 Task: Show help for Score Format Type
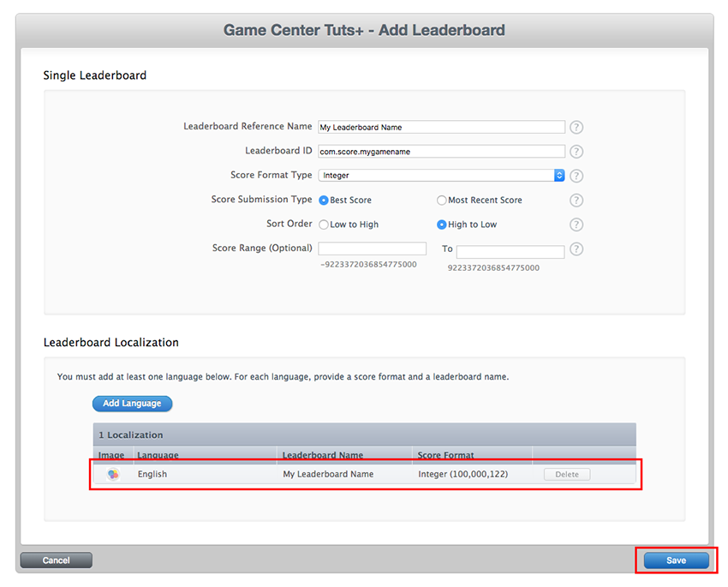pyautogui.click(x=576, y=176)
